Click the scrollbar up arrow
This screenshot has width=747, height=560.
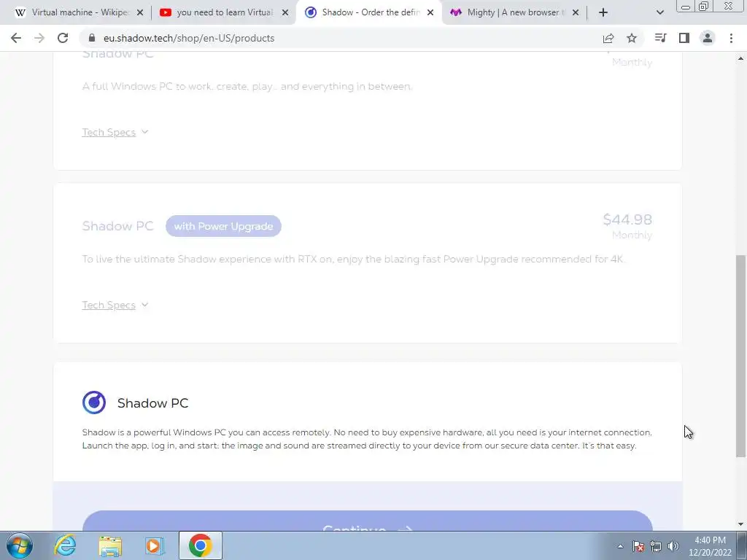click(x=740, y=58)
